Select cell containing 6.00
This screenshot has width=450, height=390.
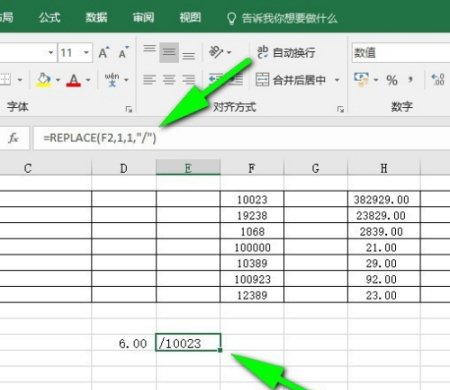[x=124, y=342]
